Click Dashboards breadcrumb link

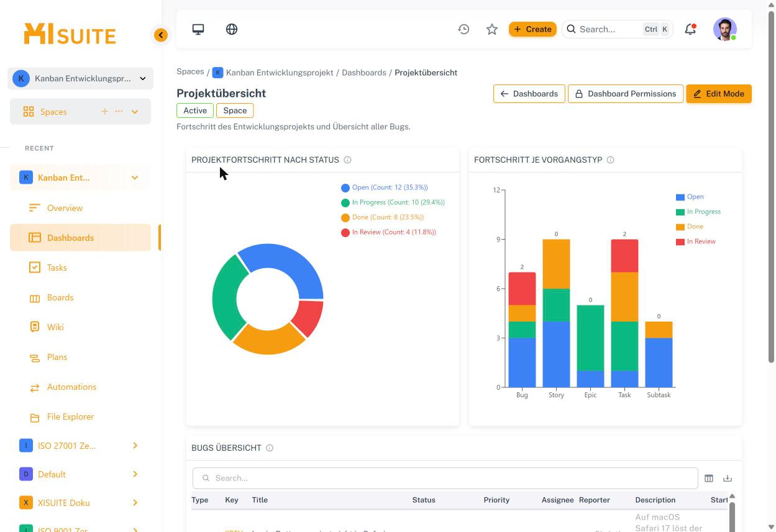(x=364, y=73)
